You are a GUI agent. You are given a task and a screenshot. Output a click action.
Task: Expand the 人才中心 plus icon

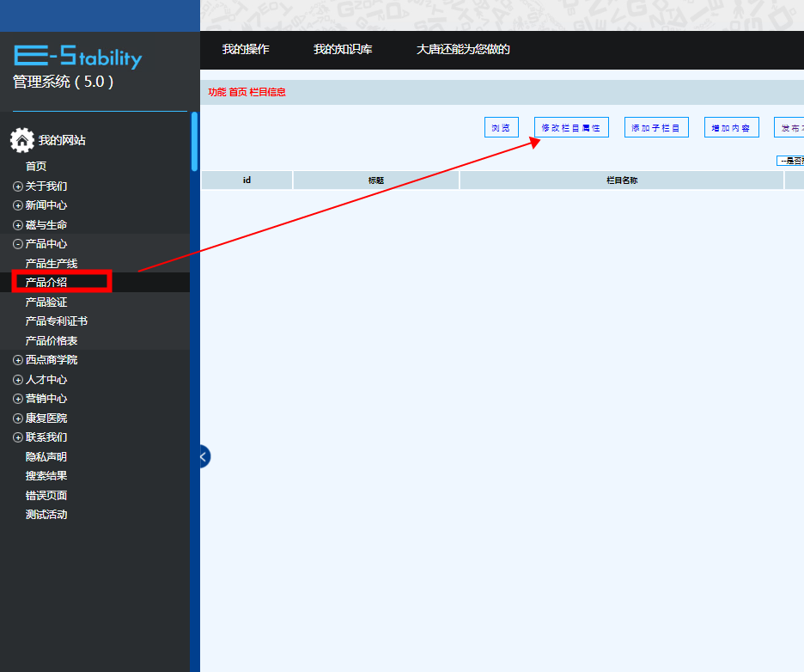tap(18, 380)
